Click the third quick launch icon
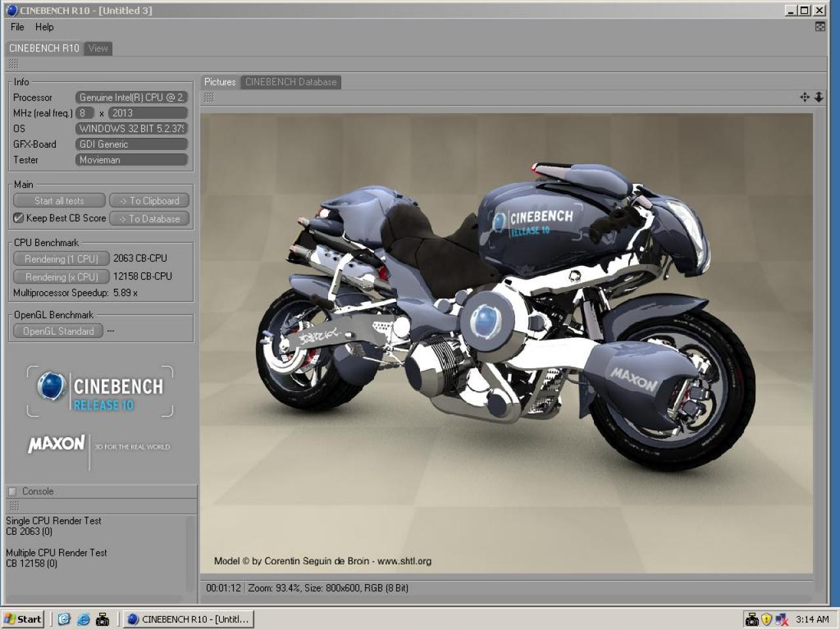Screen dimensions: 840x630 [102, 619]
